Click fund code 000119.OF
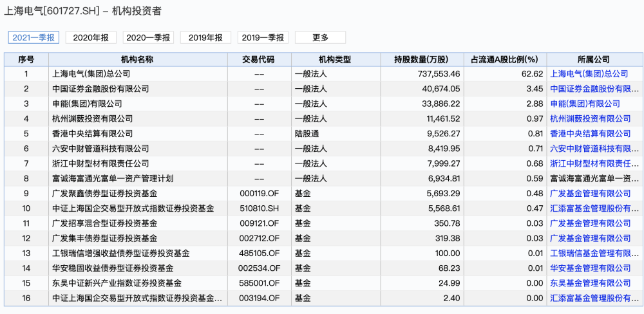Screen dimensions: 644x314 (x=259, y=193)
